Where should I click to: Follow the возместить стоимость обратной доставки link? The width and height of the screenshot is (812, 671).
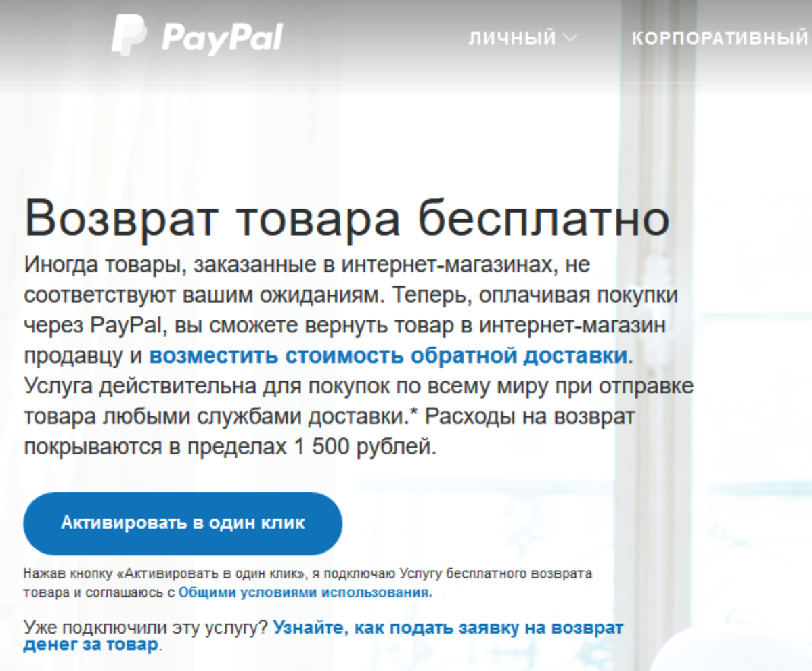388,356
